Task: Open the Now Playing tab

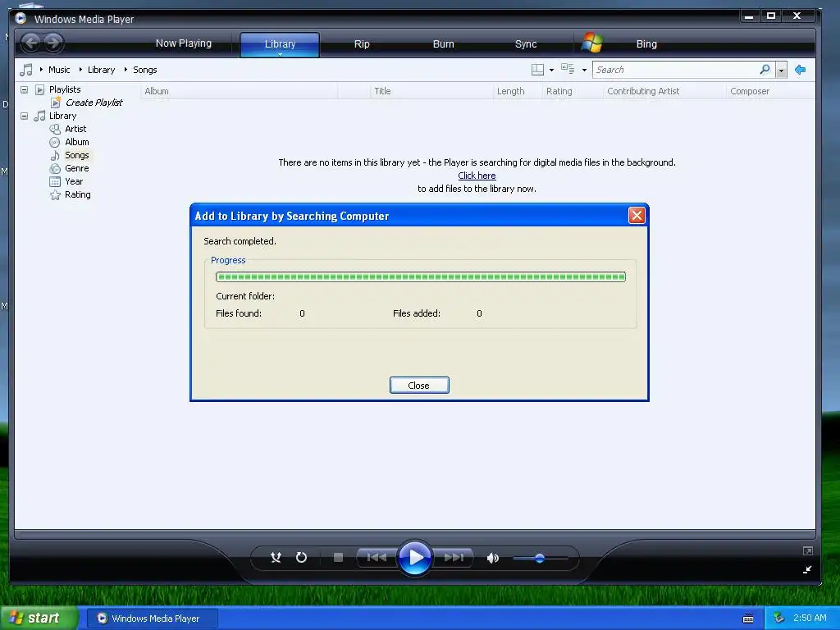Action: [183, 43]
